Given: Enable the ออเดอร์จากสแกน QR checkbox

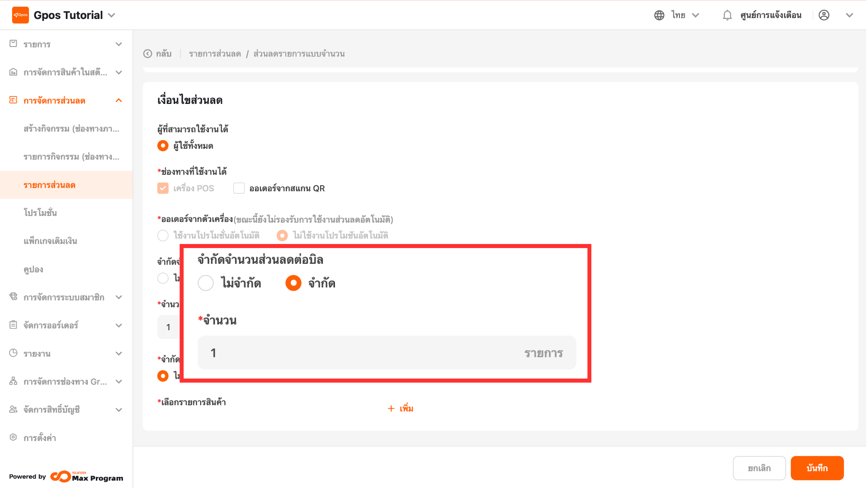Looking at the screenshot, I should 239,188.
